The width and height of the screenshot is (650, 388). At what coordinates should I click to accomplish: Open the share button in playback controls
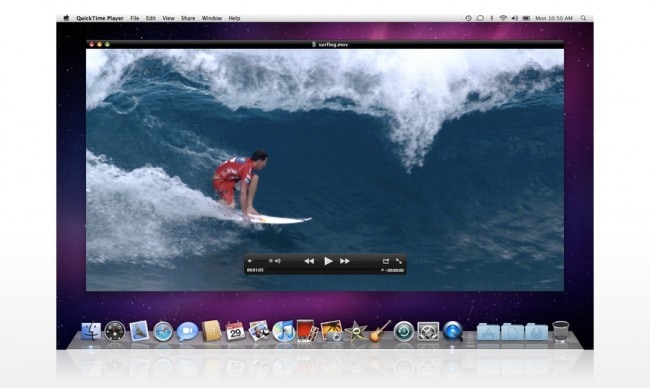click(x=386, y=261)
